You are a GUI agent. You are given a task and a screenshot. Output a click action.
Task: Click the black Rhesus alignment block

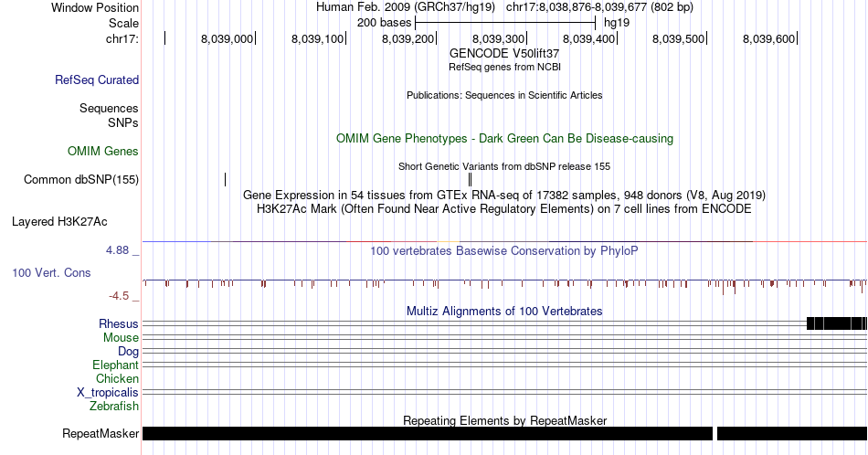(837, 323)
